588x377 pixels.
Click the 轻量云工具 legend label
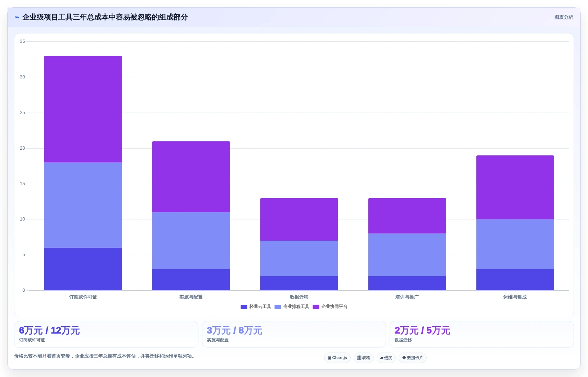pyautogui.click(x=260, y=307)
